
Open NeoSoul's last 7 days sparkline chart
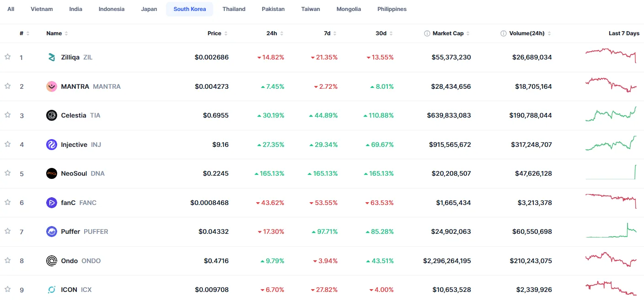[x=611, y=172]
